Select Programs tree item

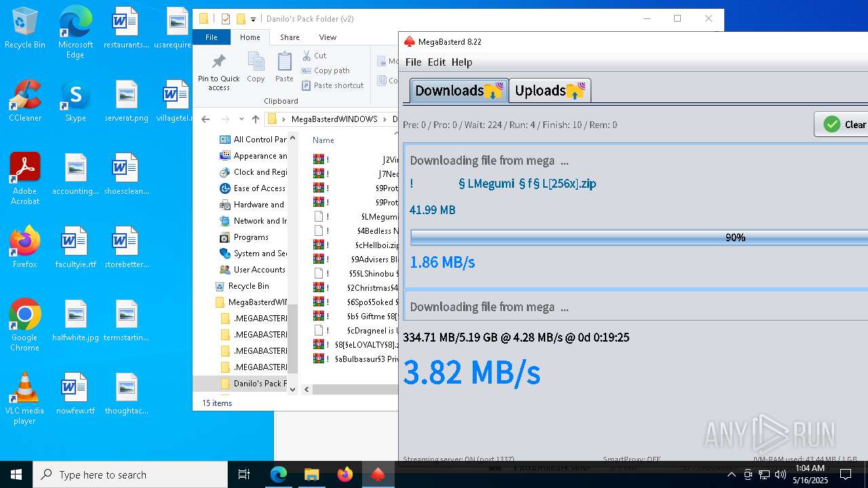pos(245,237)
